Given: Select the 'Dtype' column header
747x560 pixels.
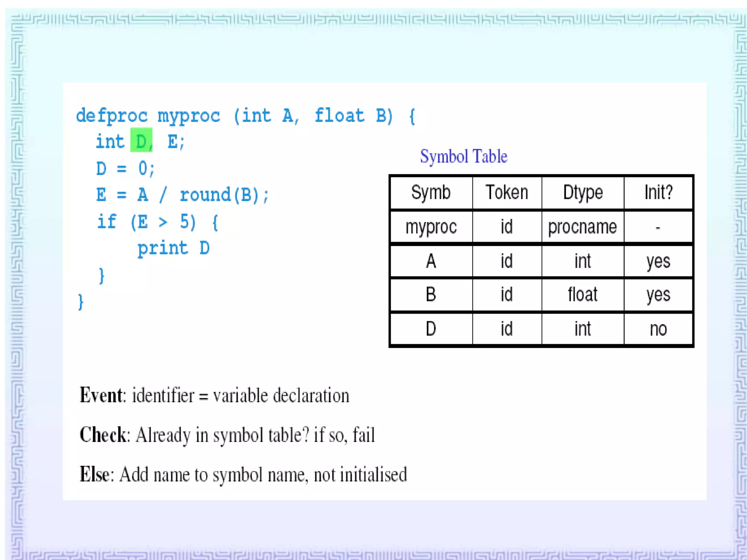Looking at the screenshot, I should (x=583, y=192).
